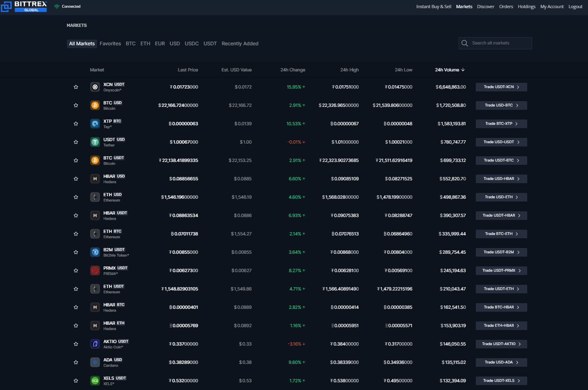The width and height of the screenshot is (588, 390).
Task: Click the BTC USD Bitcoin icon
Action: [95, 105]
